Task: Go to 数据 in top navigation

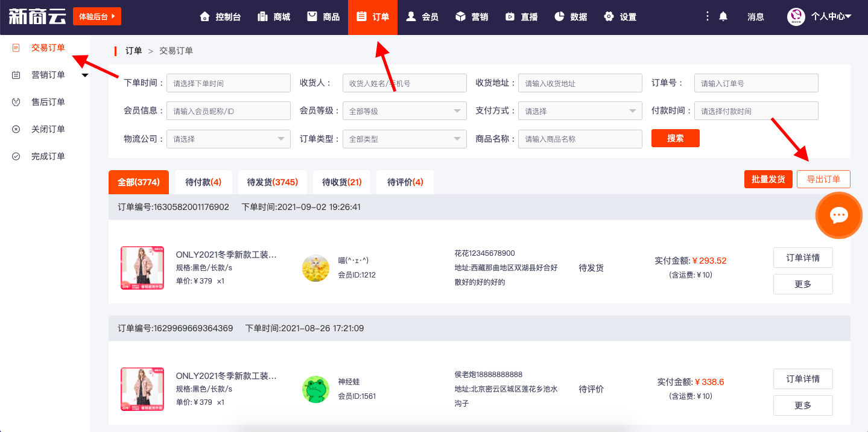Action: tap(571, 17)
